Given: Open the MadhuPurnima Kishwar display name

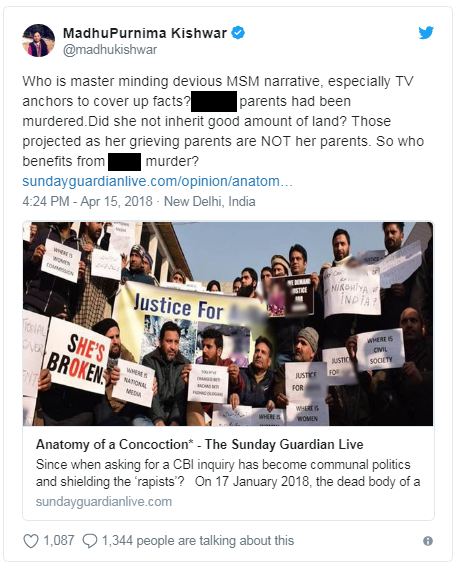Looking at the screenshot, I should pos(145,33).
